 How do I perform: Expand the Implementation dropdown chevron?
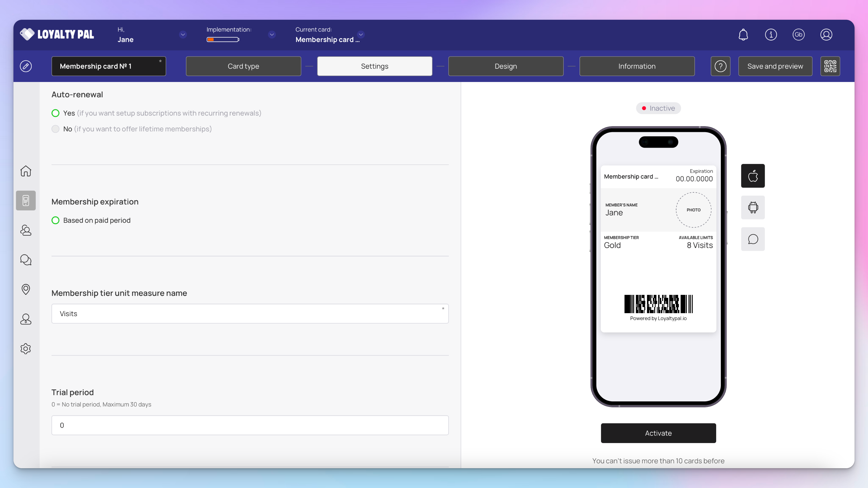click(272, 35)
